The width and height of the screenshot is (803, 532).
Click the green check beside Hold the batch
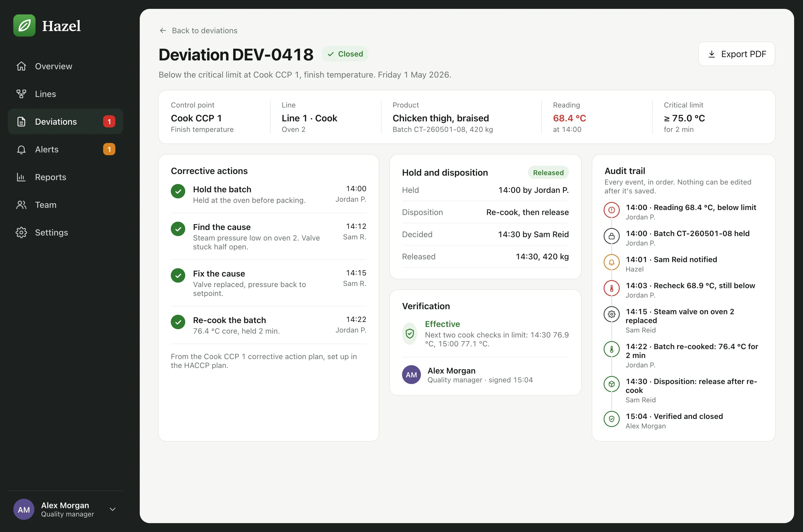click(178, 191)
